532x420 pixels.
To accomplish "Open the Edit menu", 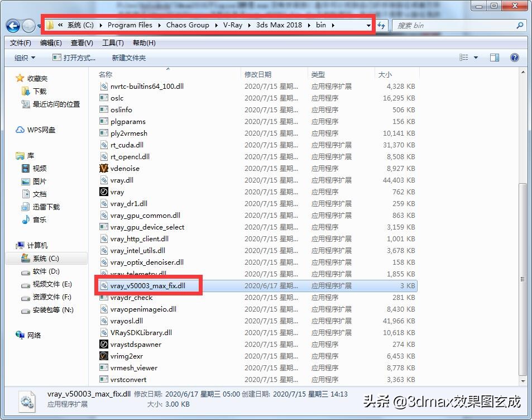I will [x=51, y=43].
